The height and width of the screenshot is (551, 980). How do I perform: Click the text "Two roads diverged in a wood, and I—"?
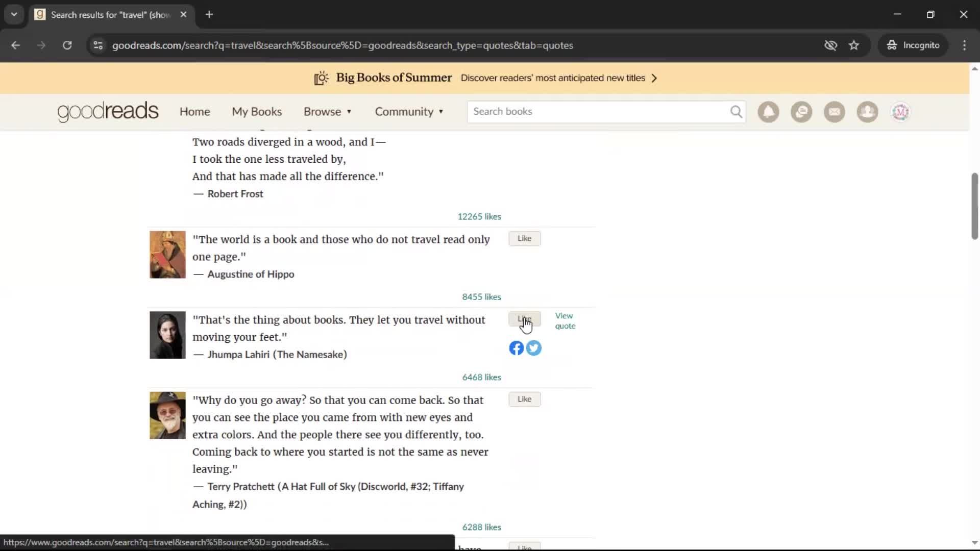tap(289, 142)
